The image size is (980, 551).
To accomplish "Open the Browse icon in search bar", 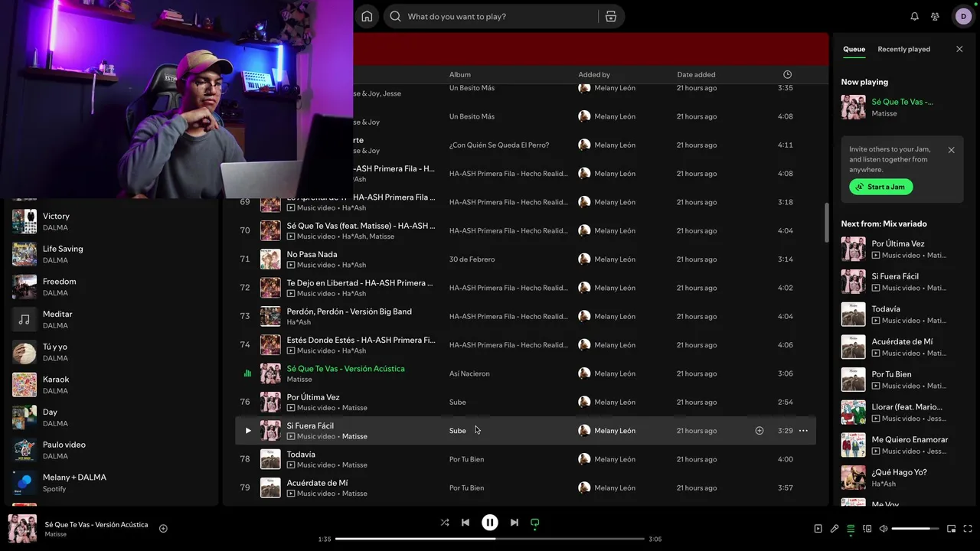I will point(611,16).
